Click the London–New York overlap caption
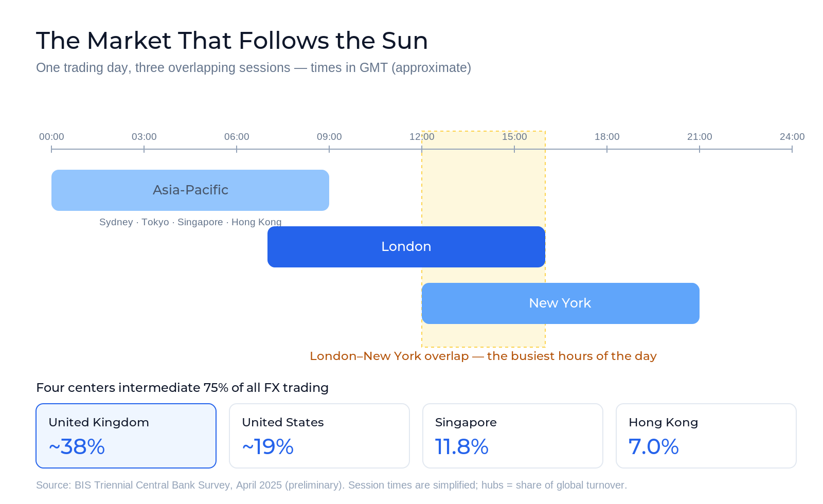The width and height of the screenshot is (823, 504). click(484, 356)
